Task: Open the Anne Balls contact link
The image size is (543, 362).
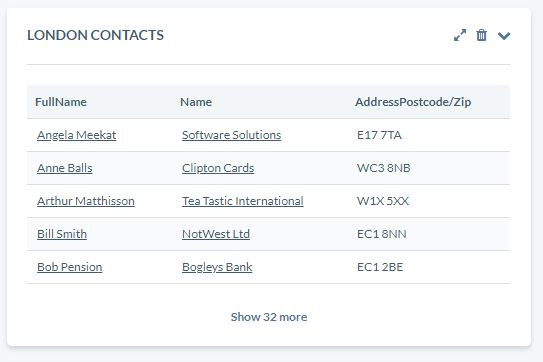Action: [65, 168]
